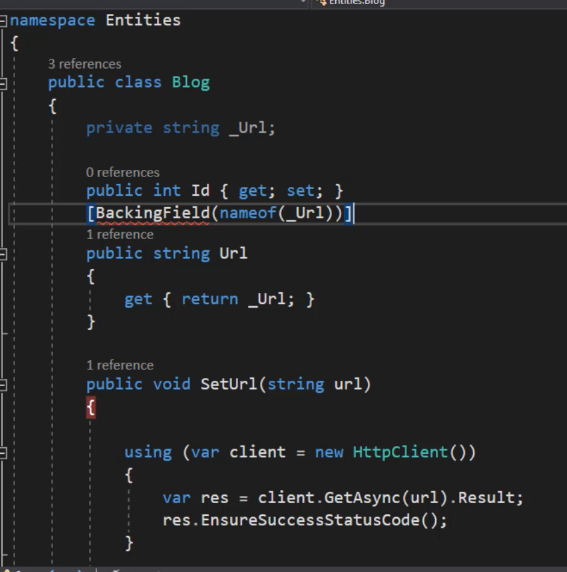Click the BackingField attribute with red squiggle
This screenshot has height=572, width=567.
153,213
